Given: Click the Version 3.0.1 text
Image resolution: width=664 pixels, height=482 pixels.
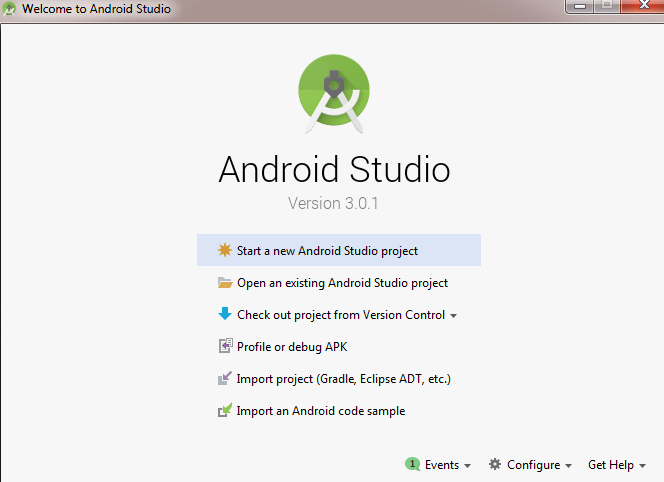Looking at the screenshot, I should pyautogui.click(x=333, y=203).
